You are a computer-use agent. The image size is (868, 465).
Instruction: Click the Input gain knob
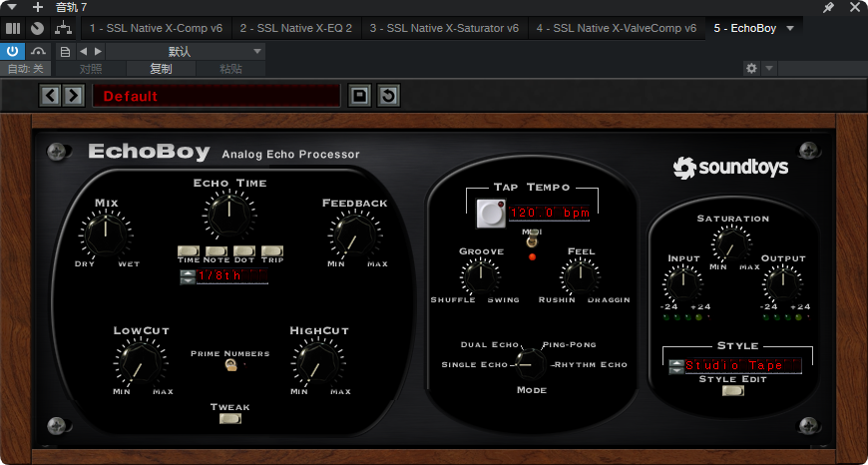[683, 282]
